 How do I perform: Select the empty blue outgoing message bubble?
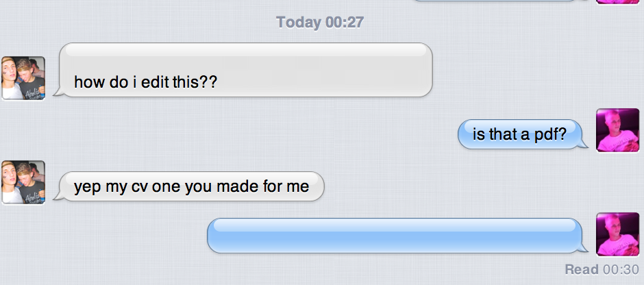pos(397,236)
